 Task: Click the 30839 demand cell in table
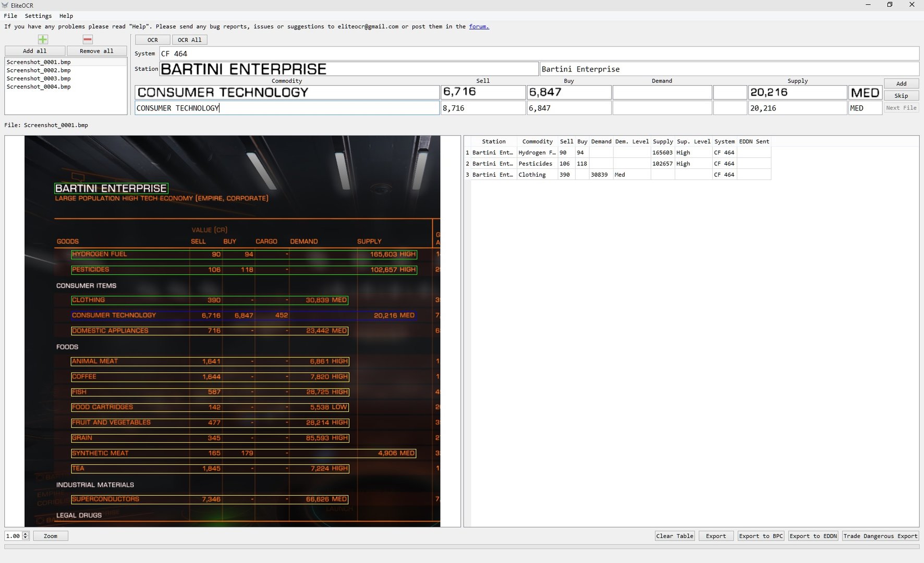click(601, 175)
